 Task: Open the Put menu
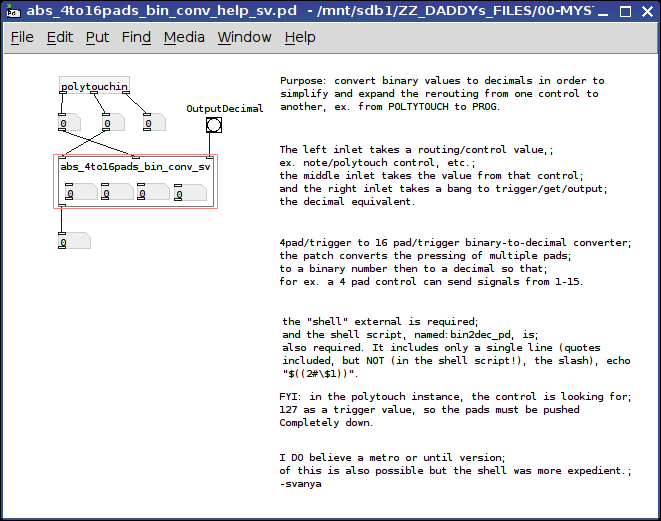point(97,38)
